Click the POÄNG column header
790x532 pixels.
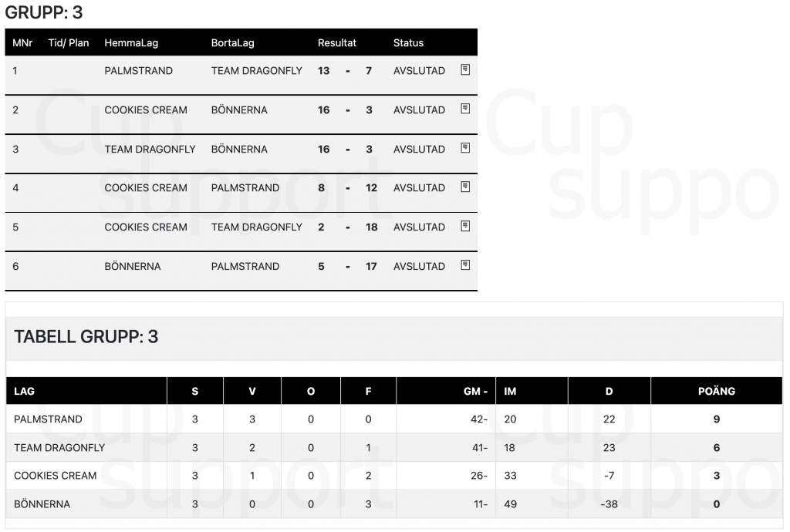tap(716, 391)
